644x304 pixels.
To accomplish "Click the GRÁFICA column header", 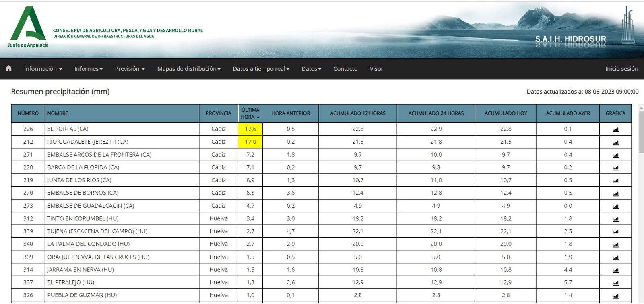I will click(615, 113).
